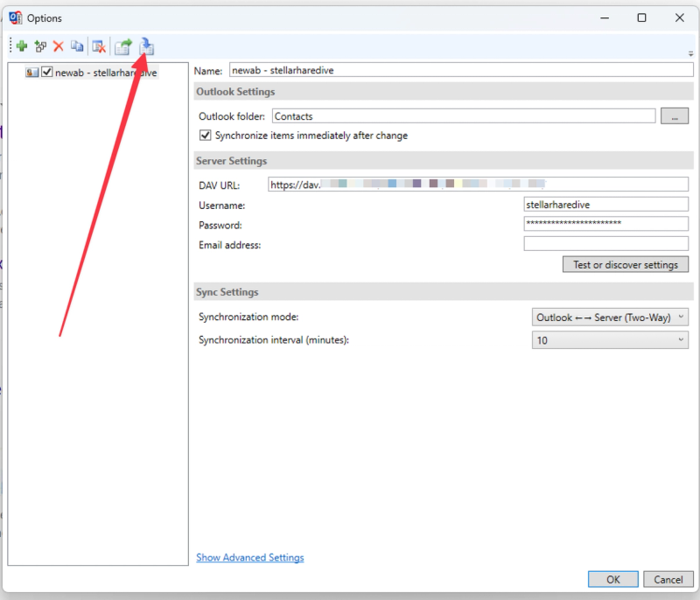Viewport: 700px width, 600px height.
Task: Browse for an Outlook folder with the ... button
Action: 675,115
